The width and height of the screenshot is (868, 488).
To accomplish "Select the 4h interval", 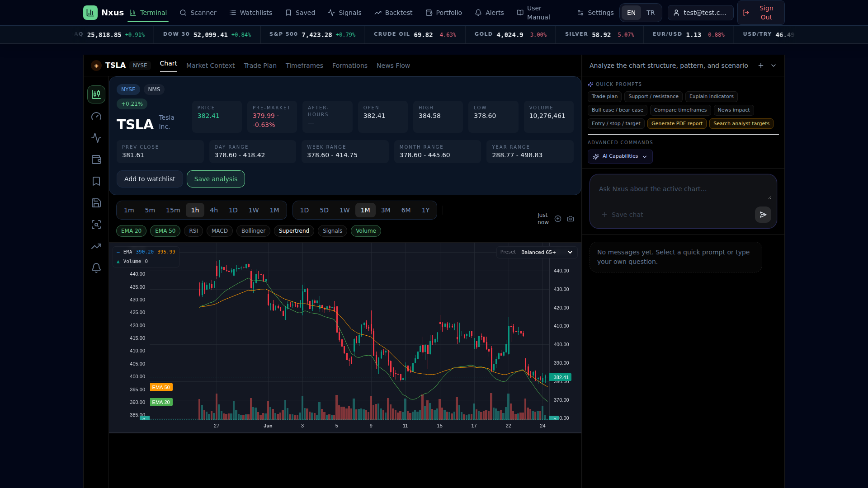I will tap(214, 210).
